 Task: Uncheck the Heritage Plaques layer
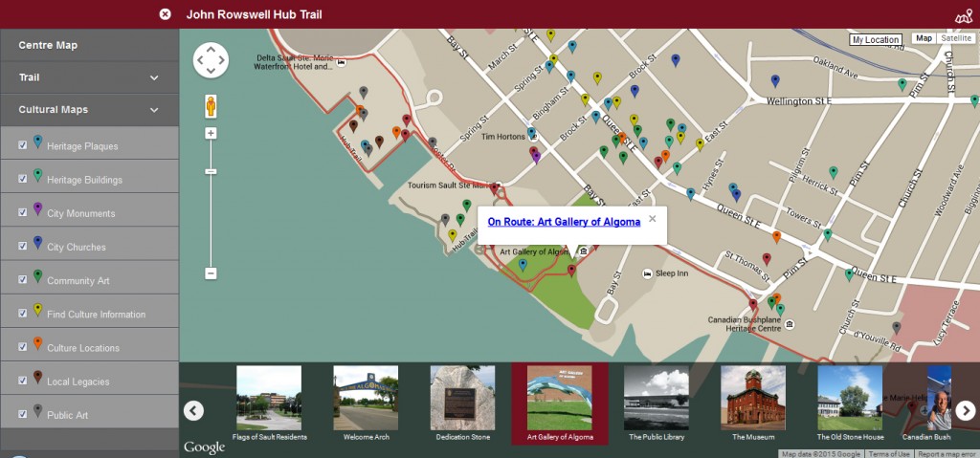[23, 145]
